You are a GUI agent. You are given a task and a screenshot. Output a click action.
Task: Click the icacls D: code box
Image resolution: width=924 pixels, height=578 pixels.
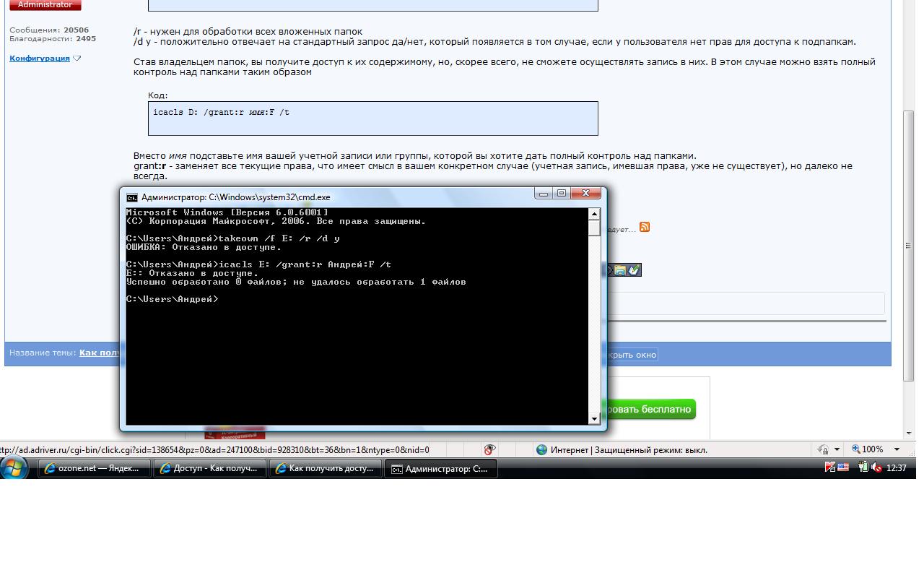tap(372, 118)
